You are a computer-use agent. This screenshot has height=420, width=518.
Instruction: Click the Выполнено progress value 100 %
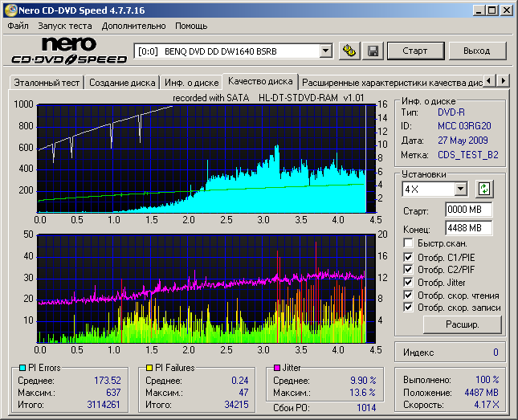[x=487, y=379]
